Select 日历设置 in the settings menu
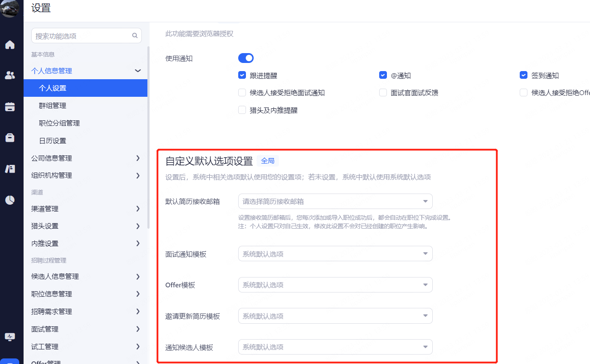The image size is (590, 364). pyautogui.click(x=53, y=141)
